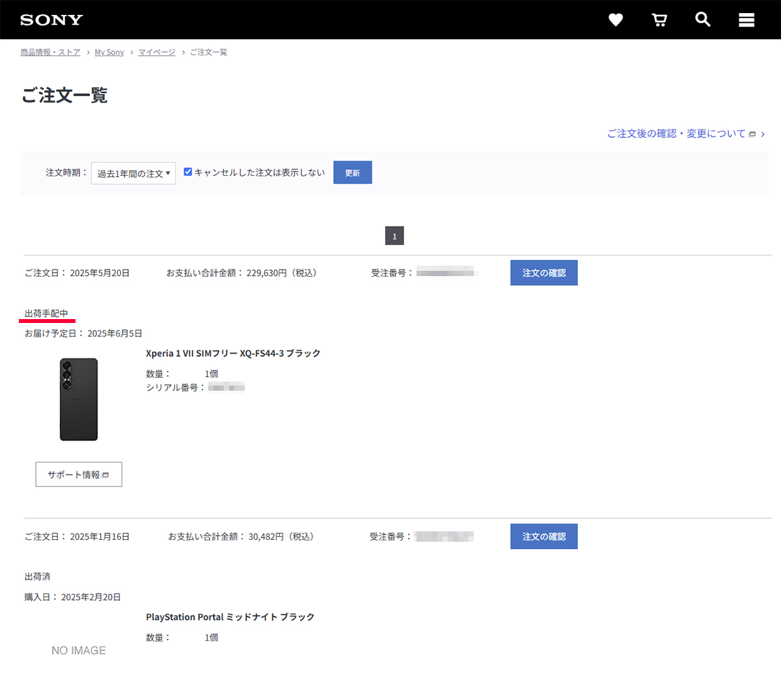Click お届け予定日 2025年6月5日 text
The width and height of the screenshot is (781, 700).
83,333
